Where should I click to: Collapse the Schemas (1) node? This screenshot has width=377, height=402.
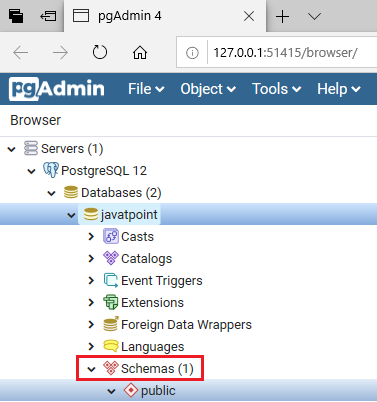[x=91, y=369]
